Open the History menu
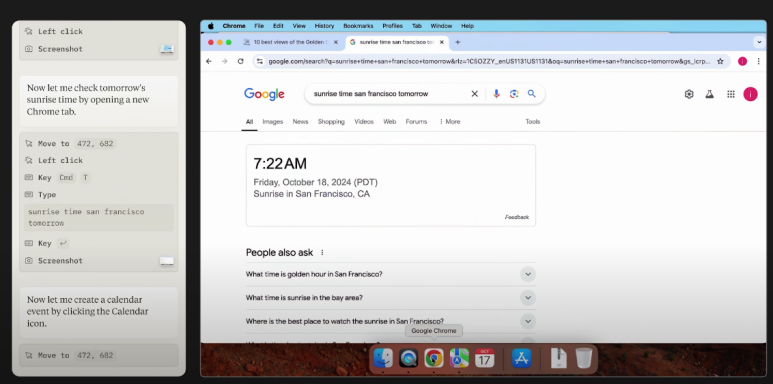Viewport: 773px width, 384px height. coord(324,26)
